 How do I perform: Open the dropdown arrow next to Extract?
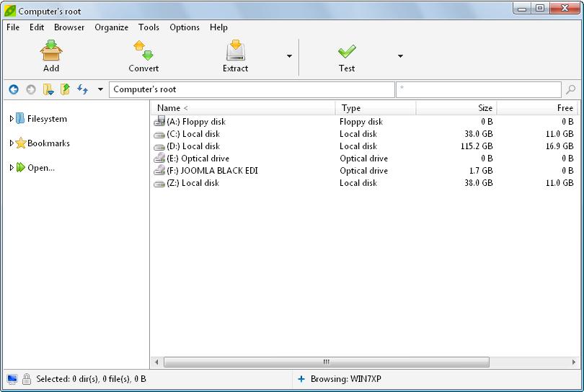click(289, 56)
